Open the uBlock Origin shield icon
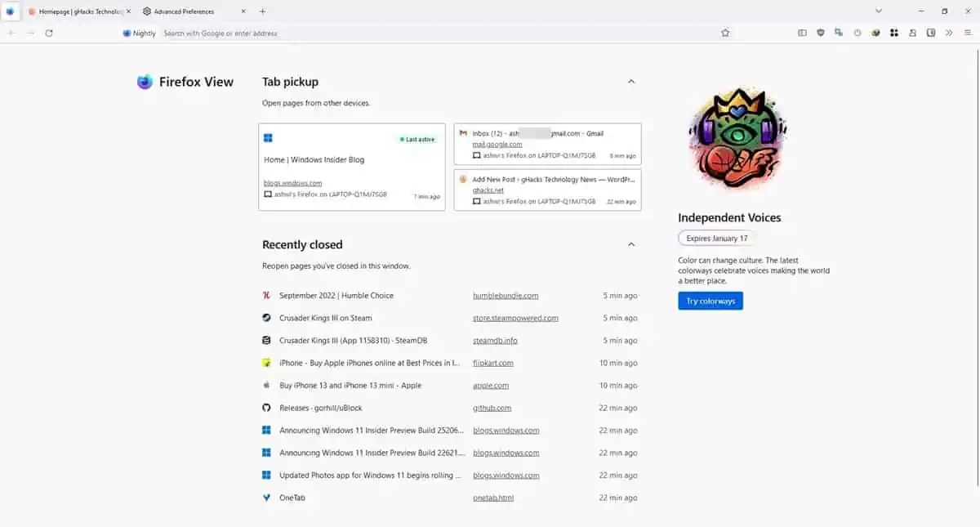The height and width of the screenshot is (527, 980). pyautogui.click(x=821, y=33)
